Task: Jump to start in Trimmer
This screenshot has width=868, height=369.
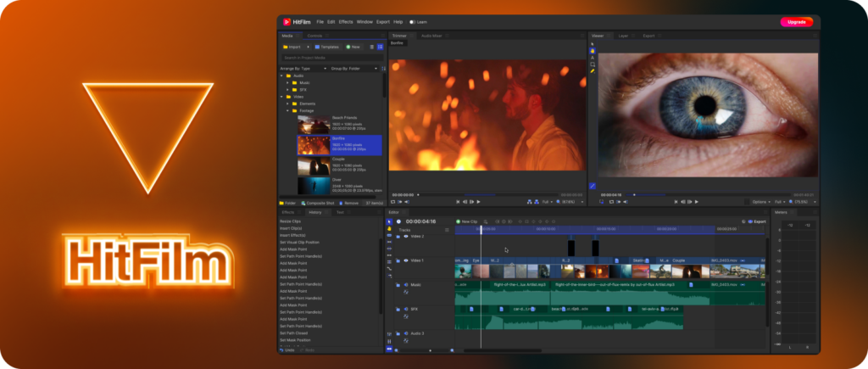Action: (459, 202)
